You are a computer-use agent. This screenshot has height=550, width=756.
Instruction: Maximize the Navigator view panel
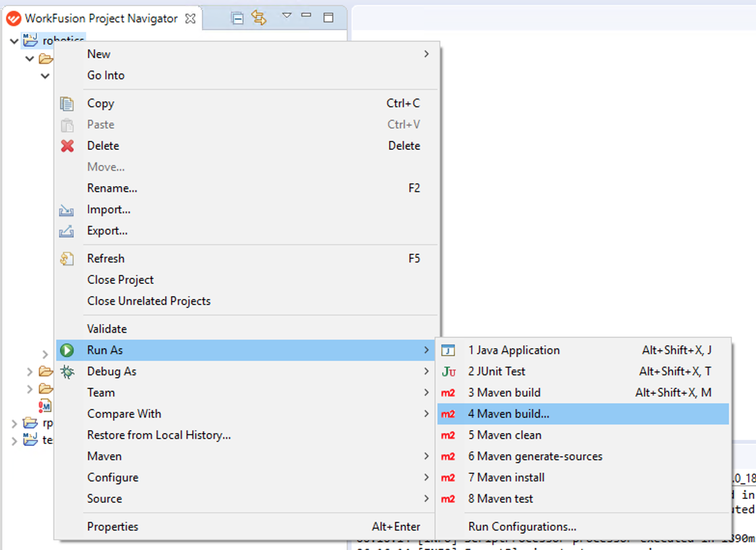328,18
